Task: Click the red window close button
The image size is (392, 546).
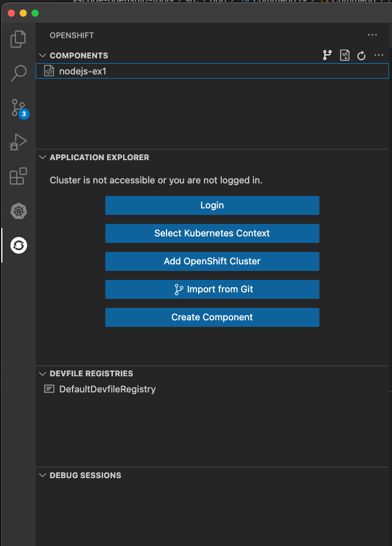Action: coord(11,13)
